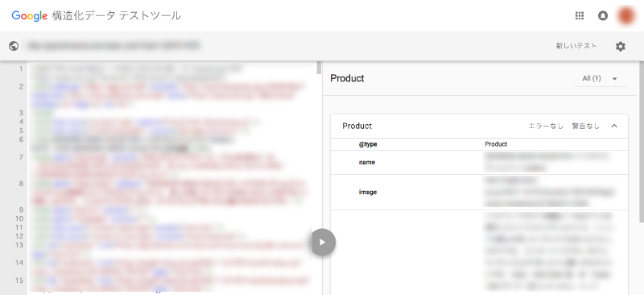Open the account profile avatar
The height and width of the screenshot is (295, 644).
(x=627, y=15)
